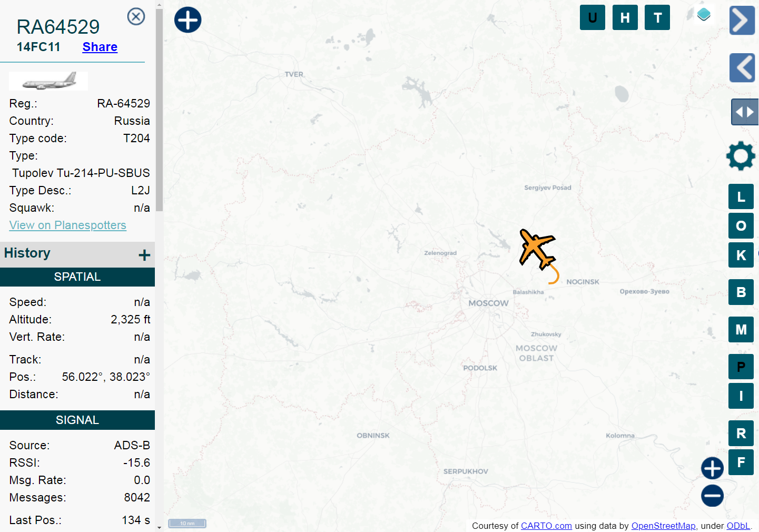Click the right-pointing chevron button
Image resolution: width=759 pixels, height=532 pixels.
coord(742,21)
